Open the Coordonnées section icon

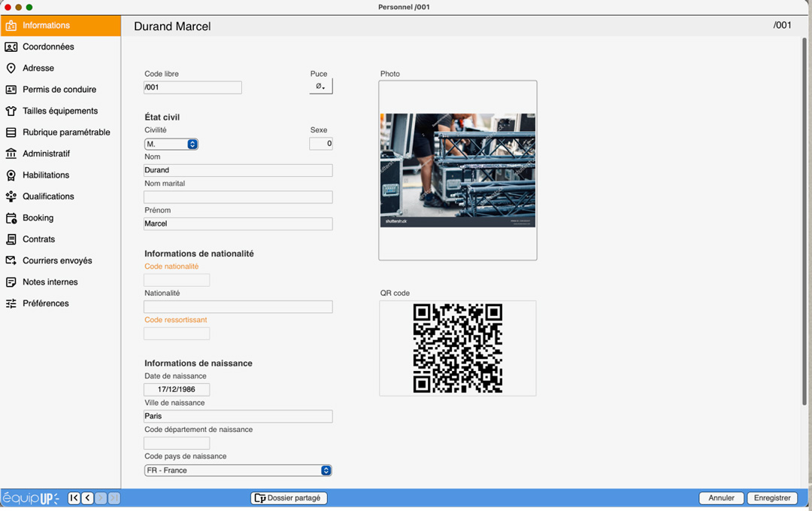tap(11, 47)
